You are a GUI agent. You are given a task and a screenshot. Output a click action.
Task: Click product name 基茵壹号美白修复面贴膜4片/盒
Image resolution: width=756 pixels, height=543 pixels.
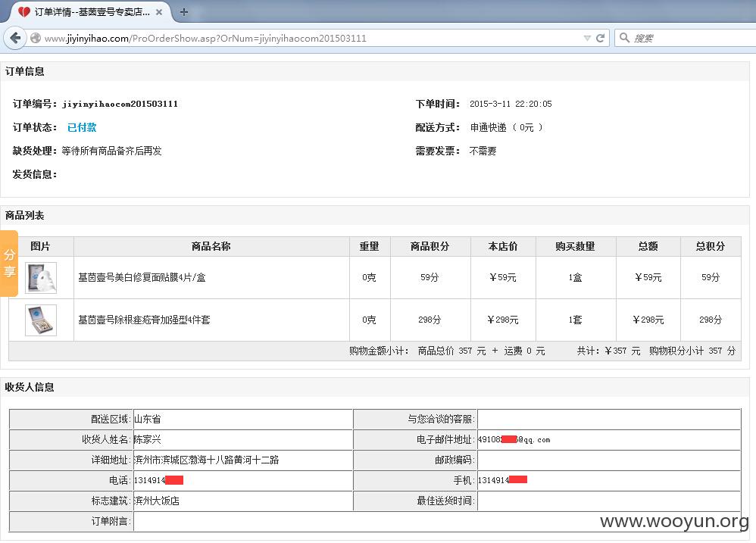[142, 277]
